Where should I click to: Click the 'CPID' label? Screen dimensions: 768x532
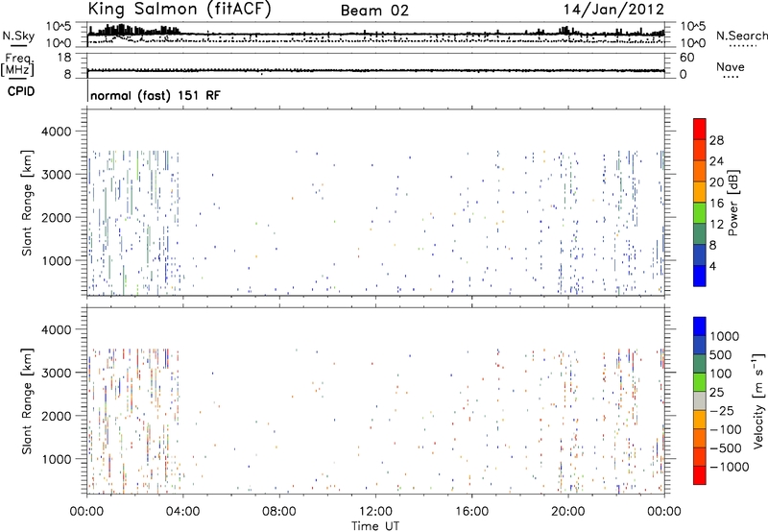click(20, 91)
